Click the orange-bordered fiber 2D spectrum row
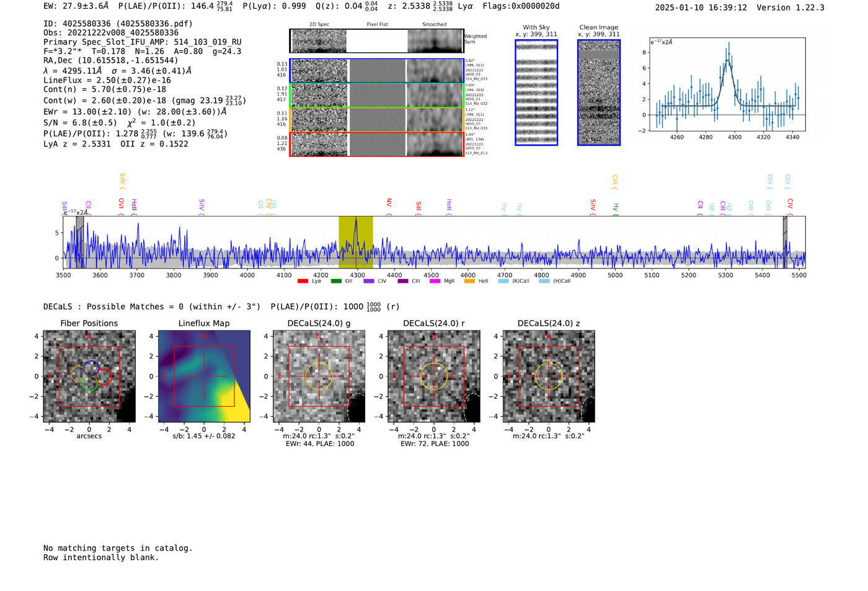 click(x=376, y=120)
